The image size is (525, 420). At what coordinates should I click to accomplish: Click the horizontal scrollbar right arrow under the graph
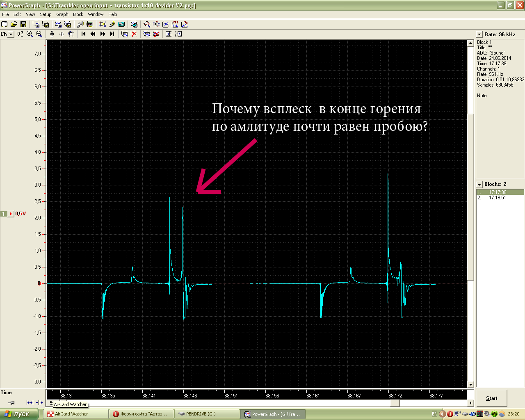coord(471,403)
